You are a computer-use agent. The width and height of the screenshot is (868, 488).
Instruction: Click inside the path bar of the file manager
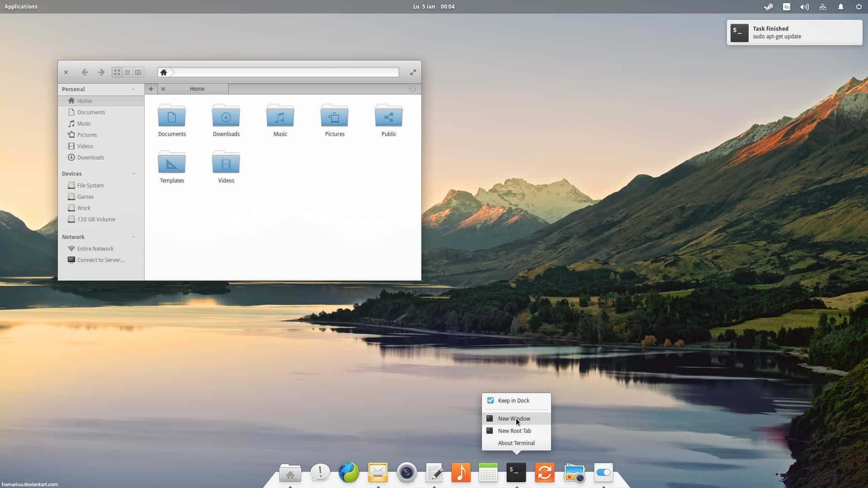tap(285, 72)
